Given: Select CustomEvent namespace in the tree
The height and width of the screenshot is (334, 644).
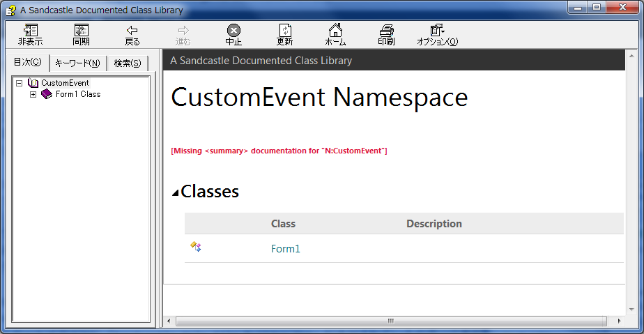Looking at the screenshot, I should pyautogui.click(x=65, y=83).
